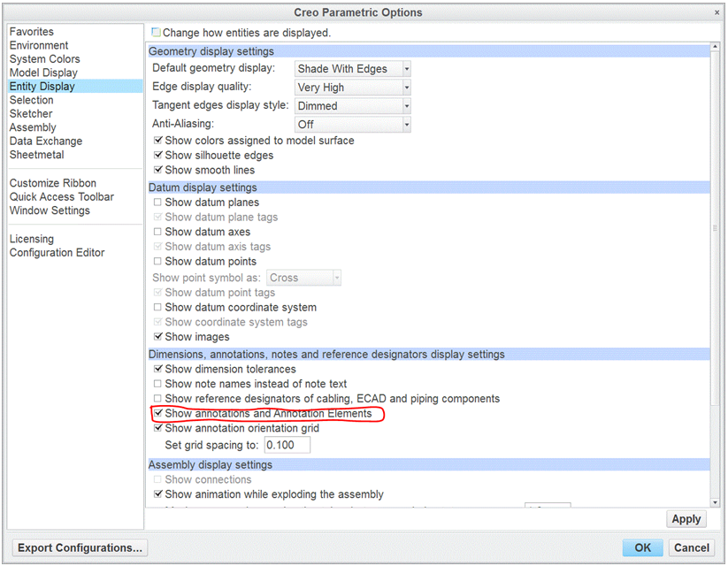Viewport: 728px width, 566px height.
Task: Check Show datum points
Action: (157, 262)
